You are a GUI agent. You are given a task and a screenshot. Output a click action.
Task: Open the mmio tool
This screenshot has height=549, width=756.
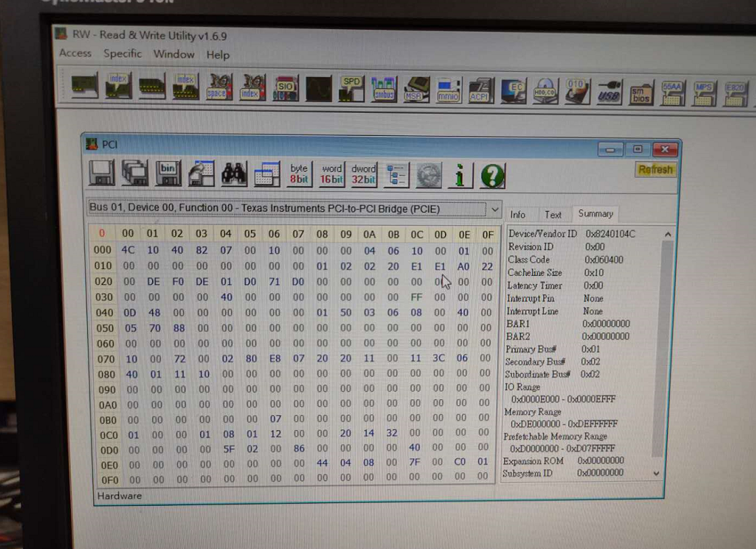[448, 90]
